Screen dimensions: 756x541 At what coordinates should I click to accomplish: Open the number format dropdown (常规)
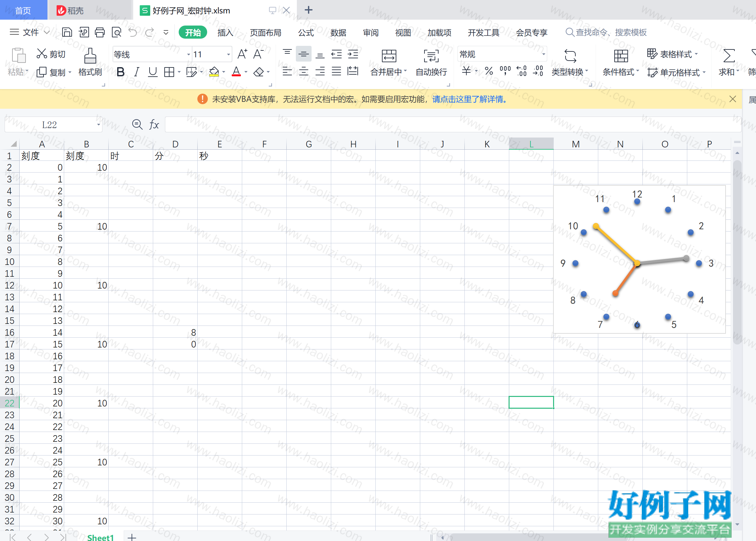543,54
